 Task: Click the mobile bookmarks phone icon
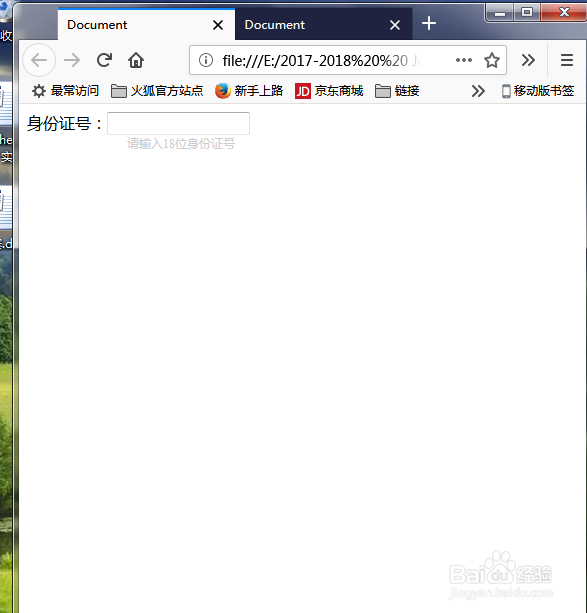pyautogui.click(x=506, y=91)
